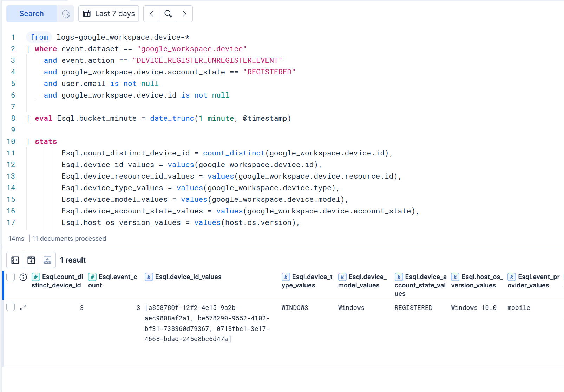Click the Windows 10.0 cell

coord(474,308)
